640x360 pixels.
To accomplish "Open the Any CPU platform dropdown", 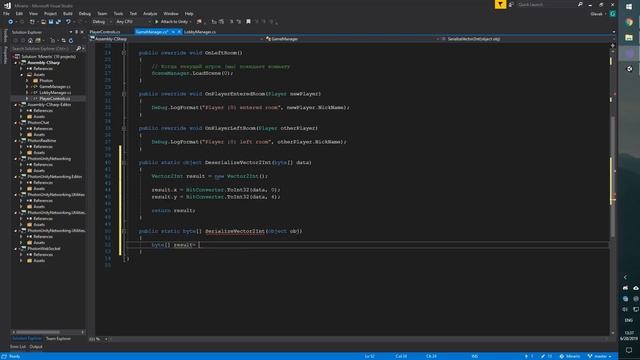I will 133,22.
